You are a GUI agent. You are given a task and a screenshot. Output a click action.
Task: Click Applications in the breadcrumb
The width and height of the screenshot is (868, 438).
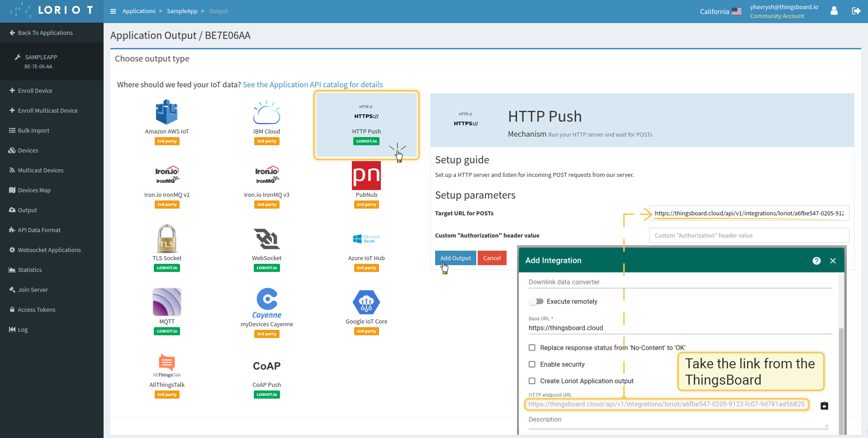tap(139, 11)
